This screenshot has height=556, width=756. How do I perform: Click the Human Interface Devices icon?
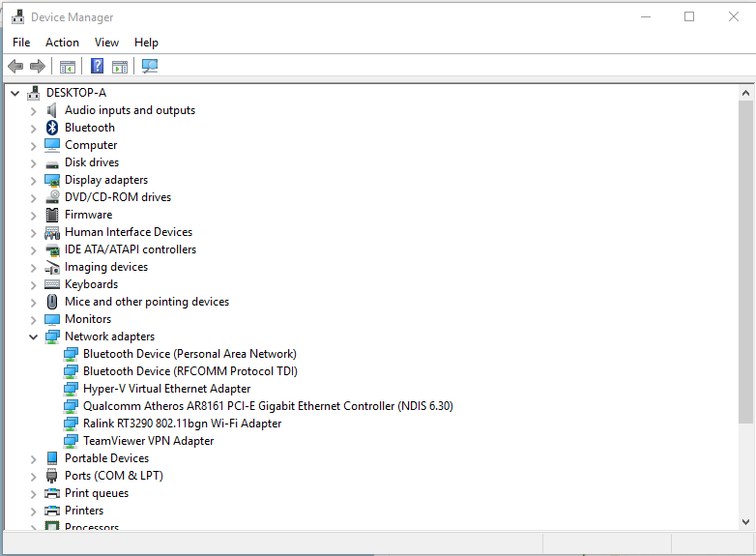(x=52, y=233)
